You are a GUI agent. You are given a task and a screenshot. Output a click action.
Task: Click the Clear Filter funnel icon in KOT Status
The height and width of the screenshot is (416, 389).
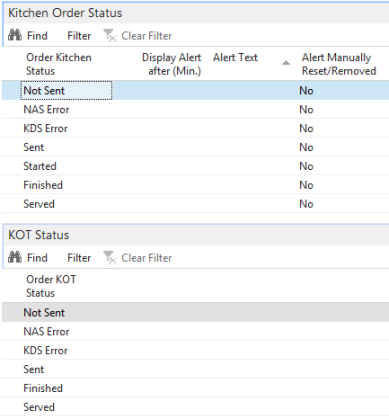(x=110, y=257)
